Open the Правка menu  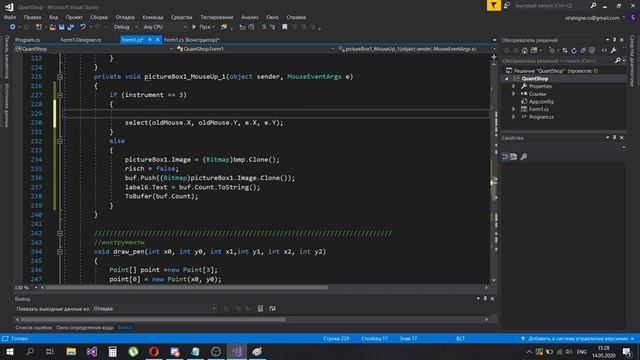point(32,17)
